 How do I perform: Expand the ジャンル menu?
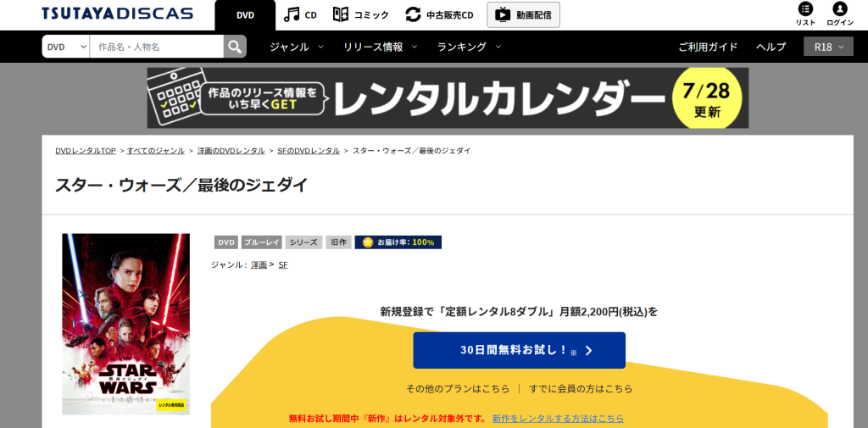click(x=296, y=47)
